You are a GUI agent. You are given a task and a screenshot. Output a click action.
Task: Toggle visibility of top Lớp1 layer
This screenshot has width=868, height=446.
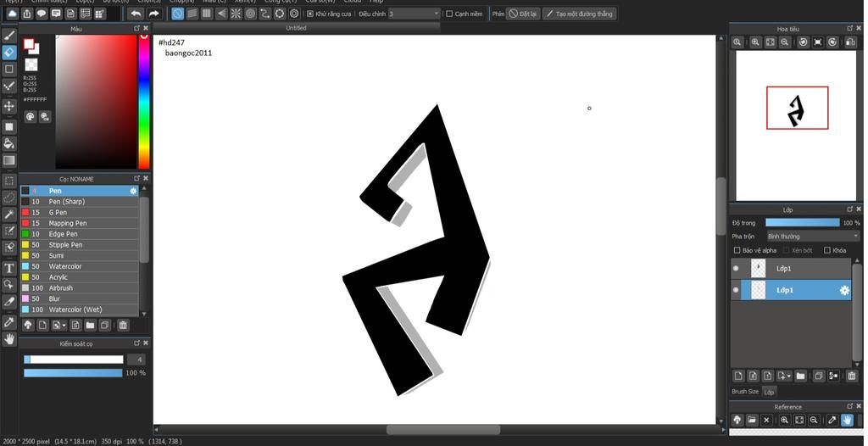pyautogui.click(x=736, y=269)
